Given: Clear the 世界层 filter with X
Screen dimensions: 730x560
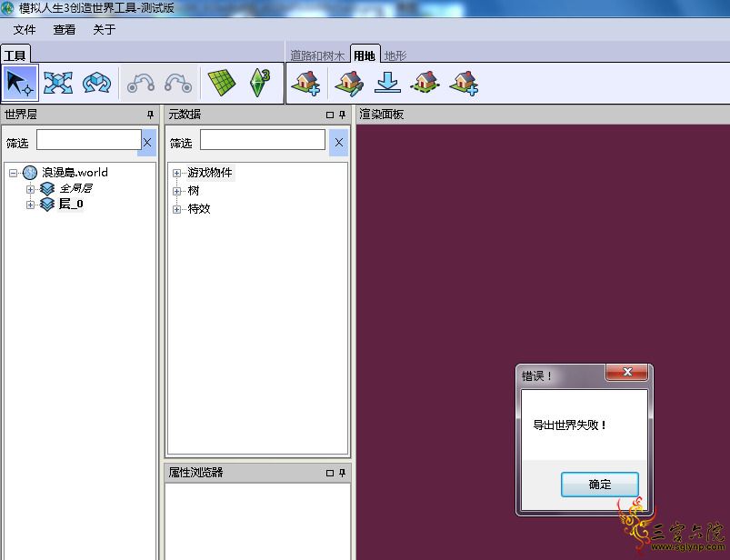Looking at the screenshot, I should click(x=147, y=143).
